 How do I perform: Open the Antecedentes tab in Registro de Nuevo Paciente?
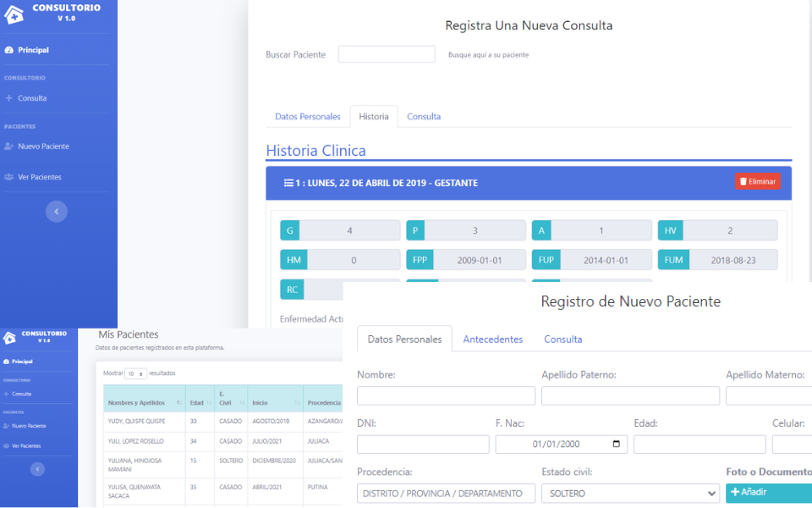click(492, 340)
